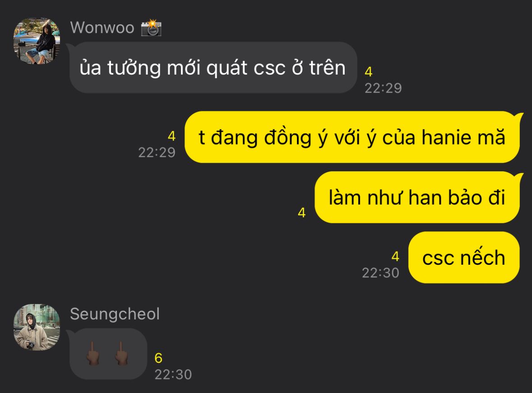The width and height of the screenshot is (532, 393).
Task: Open Wonwoo's profile picture
Action: [37, 41]
